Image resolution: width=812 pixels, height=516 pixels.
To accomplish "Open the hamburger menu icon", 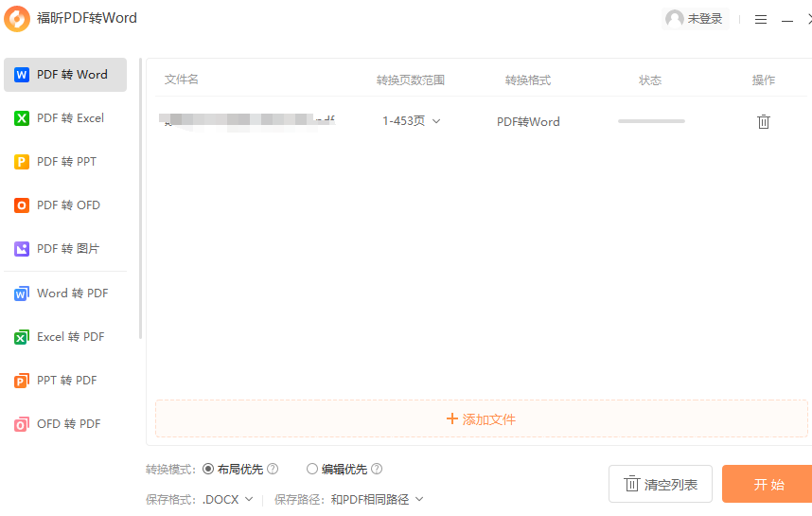I will coord(760,19).
